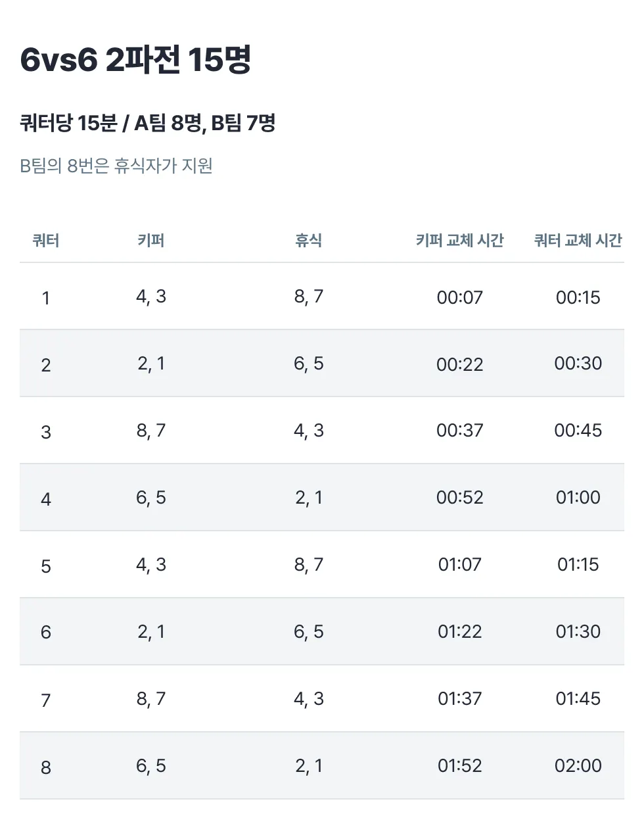The width and height of the screenshot is (644, 839).
Task: Click keeper swap time 00:22
Action: (460, 365)
